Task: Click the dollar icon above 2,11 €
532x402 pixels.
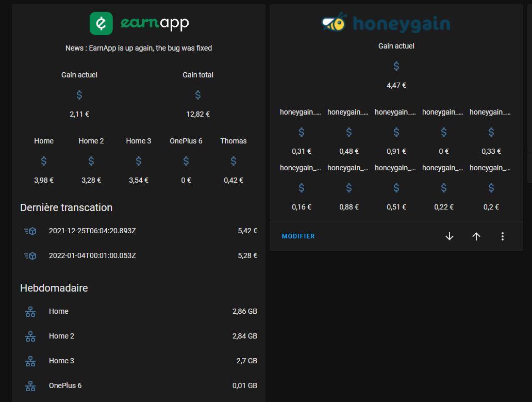Action: pyautogui.click(x=79, y=95)
